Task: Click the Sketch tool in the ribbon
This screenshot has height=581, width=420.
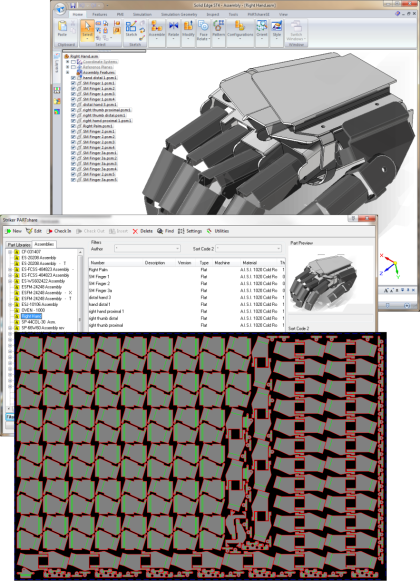Action: pyautogui.click(x=131, y=29)
